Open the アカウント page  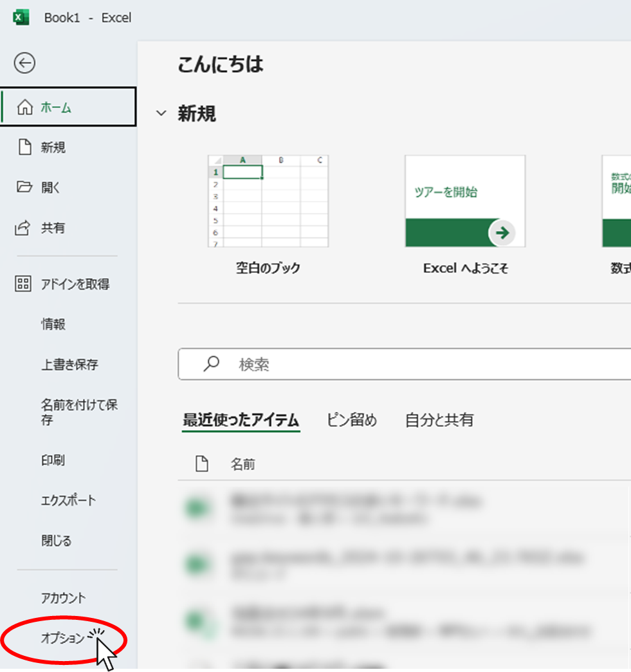64,598
